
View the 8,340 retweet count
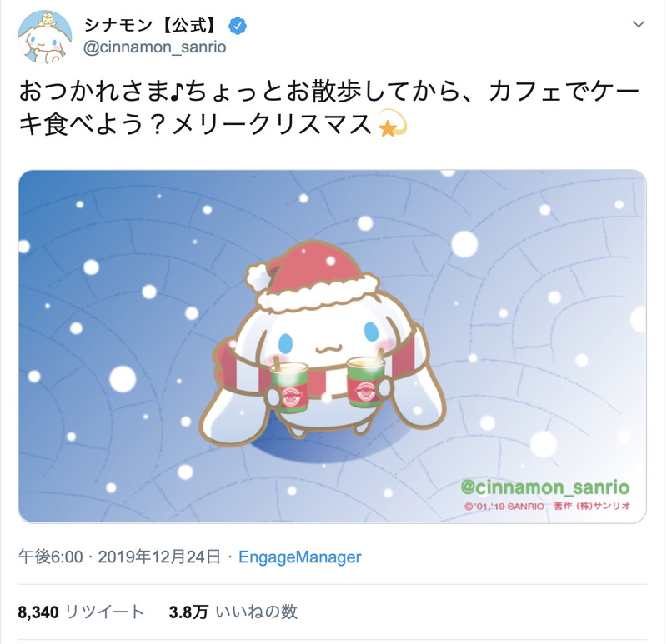[38, 612]
